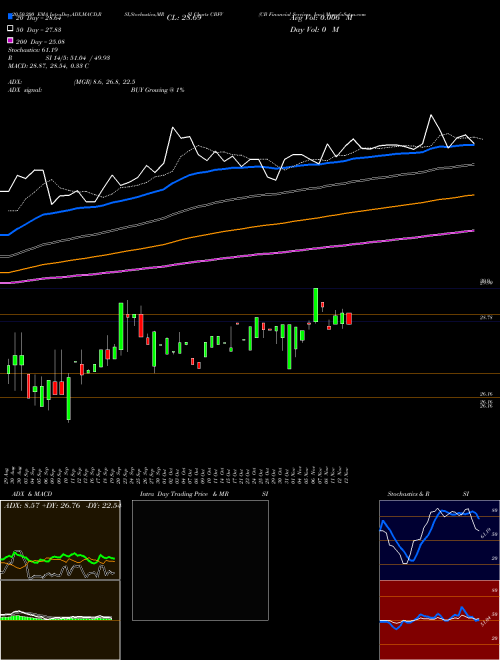Click the 'Intra Day Trading Price & MR' title

(x=184, y=494)
